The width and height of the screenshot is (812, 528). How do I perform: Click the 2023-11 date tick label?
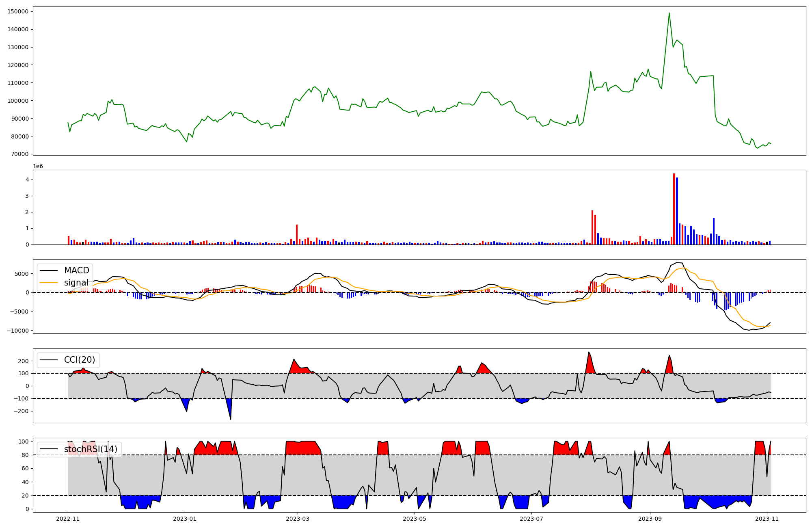click(x=767, y=518)
